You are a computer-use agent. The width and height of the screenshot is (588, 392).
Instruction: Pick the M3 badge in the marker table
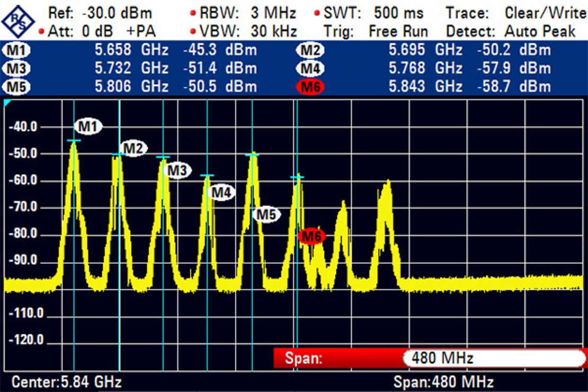click(17, 68)
